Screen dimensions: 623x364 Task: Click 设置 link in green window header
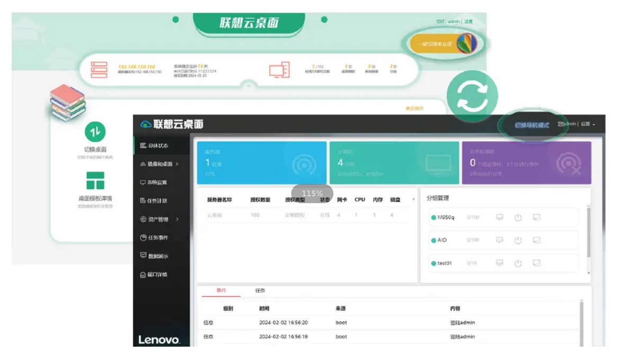(468, 22)
